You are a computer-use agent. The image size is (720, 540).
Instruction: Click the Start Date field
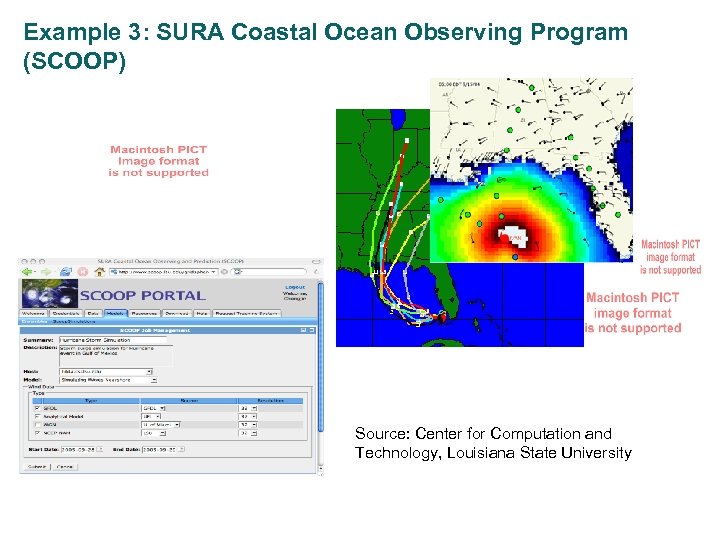pyautogui.click(x=79, y=450)
